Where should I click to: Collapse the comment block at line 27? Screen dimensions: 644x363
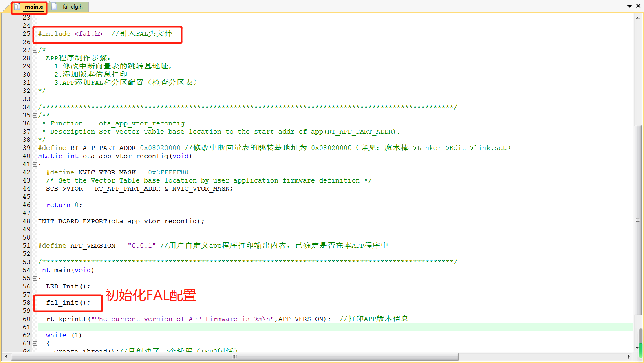35,51
